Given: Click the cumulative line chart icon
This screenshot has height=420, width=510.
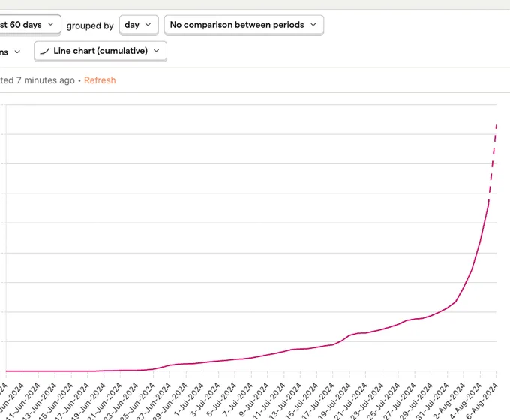Looking at the screenshot, I should 44,51.
